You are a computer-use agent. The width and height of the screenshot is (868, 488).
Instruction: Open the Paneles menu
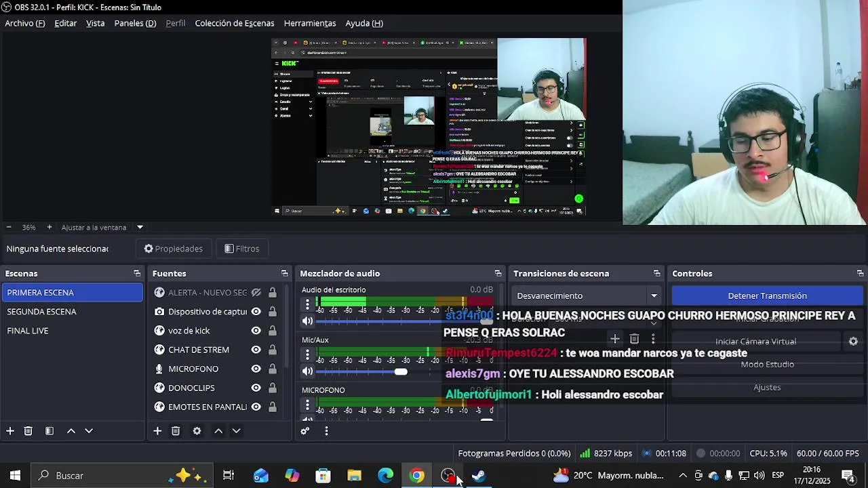coord(135,23)
